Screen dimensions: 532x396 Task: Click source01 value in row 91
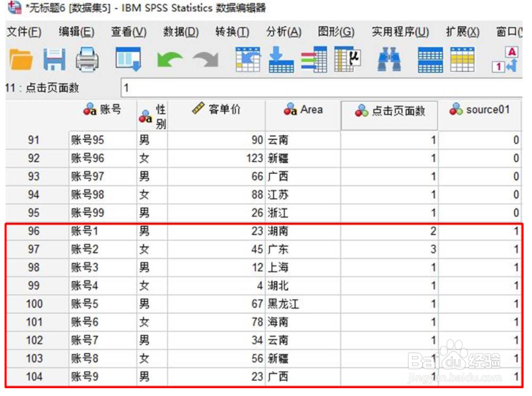pyautogui.click(x=479, y=140)
